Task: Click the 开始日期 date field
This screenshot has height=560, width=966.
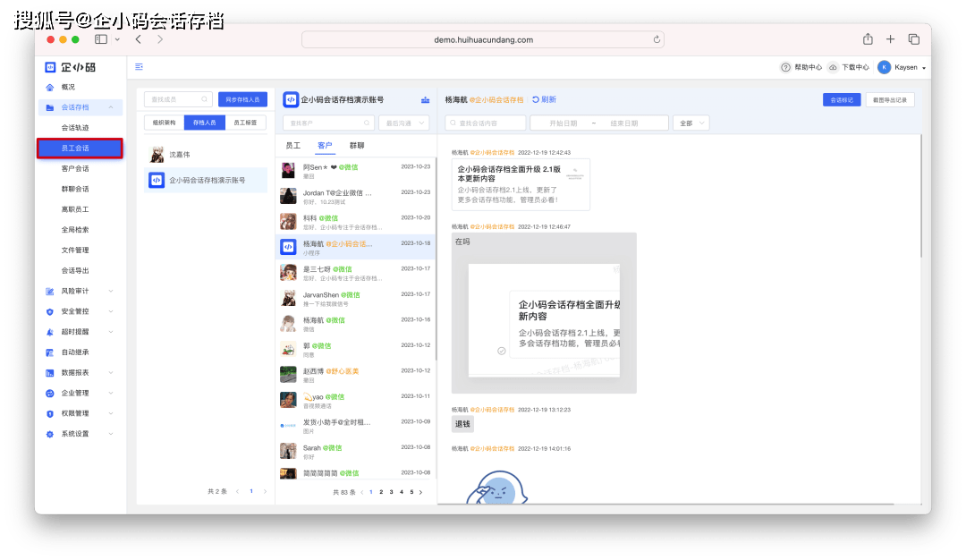Action: [563, 123]
